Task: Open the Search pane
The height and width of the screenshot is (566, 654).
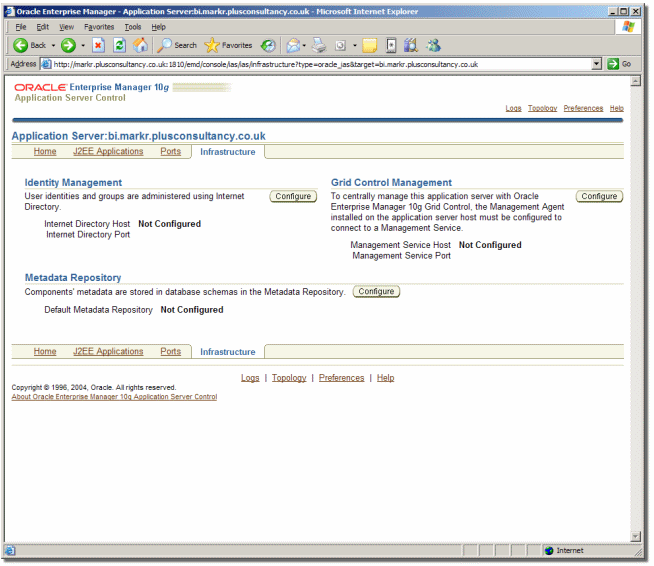Action: (x=177, y=45)
